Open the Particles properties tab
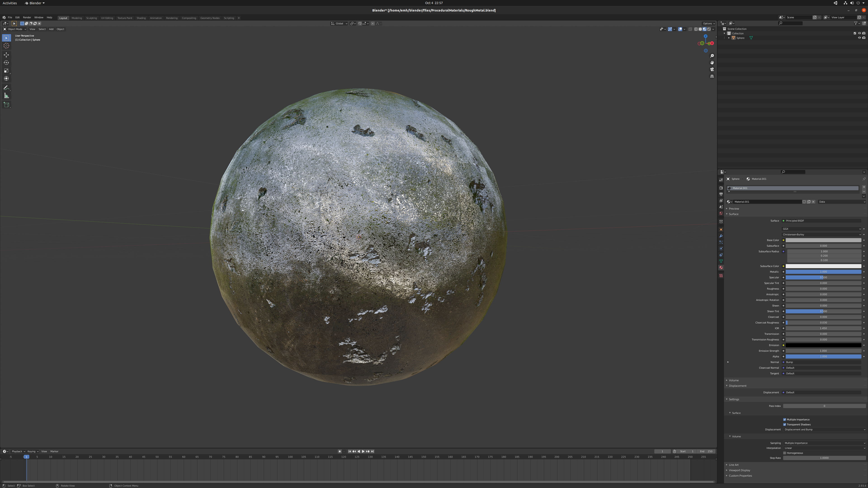The image size is (868, 488). [721, 242]
